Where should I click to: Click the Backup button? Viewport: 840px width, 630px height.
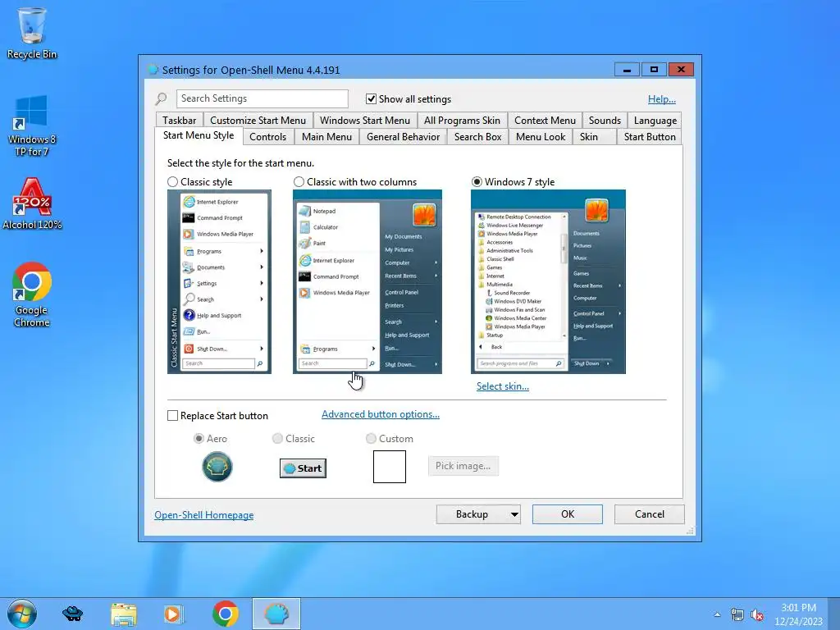472,514
